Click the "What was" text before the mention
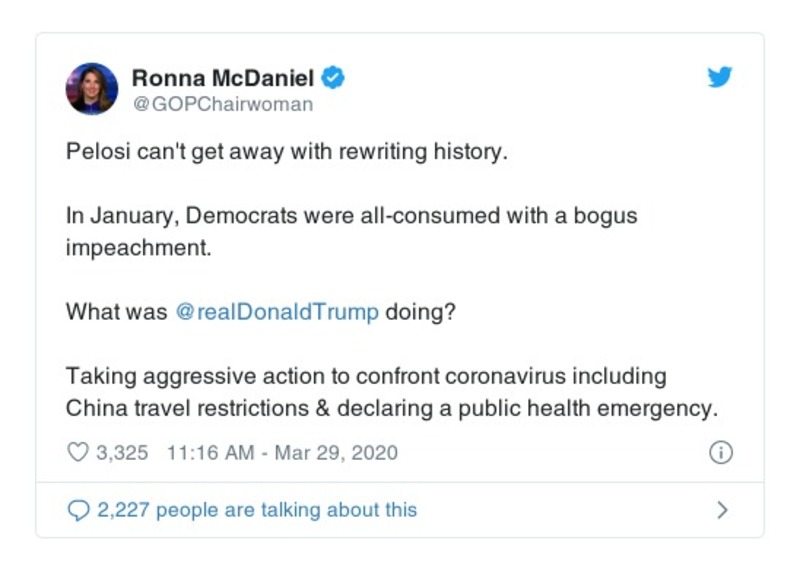This screenshot has height=572, width=800. [116, 311]
